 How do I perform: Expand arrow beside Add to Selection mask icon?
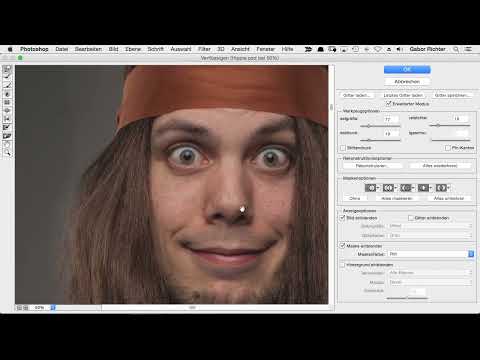tap(395, 188)
